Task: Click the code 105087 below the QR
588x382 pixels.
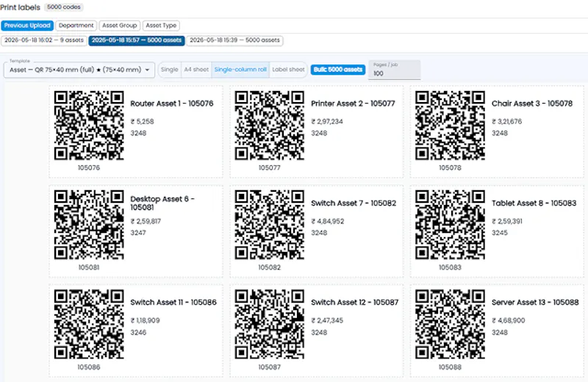Action: [x=270, y=367]
